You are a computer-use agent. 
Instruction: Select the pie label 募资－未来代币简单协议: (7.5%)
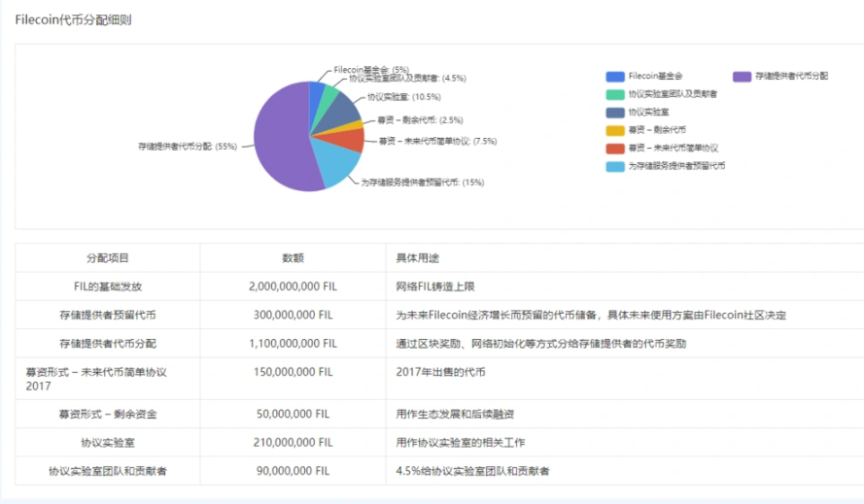click(437, 141)
